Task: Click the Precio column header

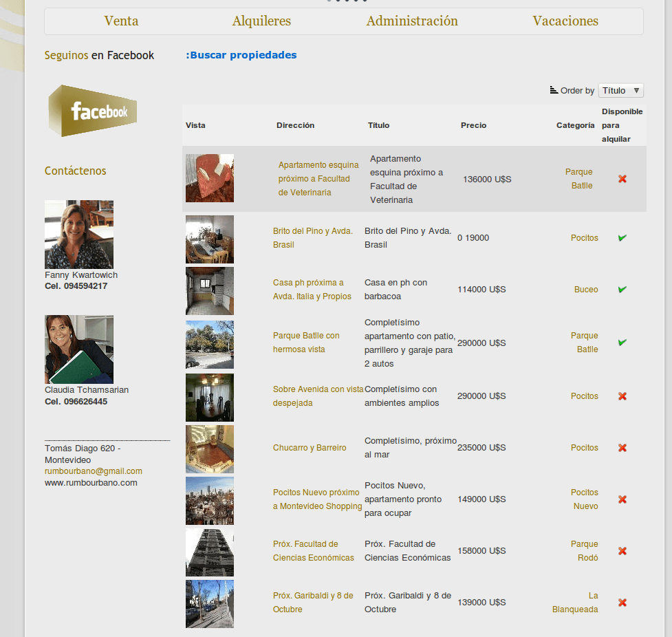Action: (x=474, y=125)
